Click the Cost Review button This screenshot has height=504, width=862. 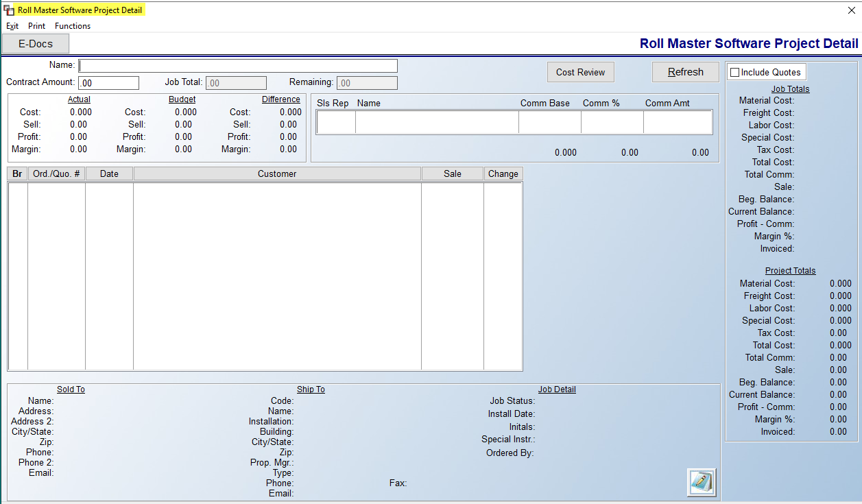coord(580,72)
